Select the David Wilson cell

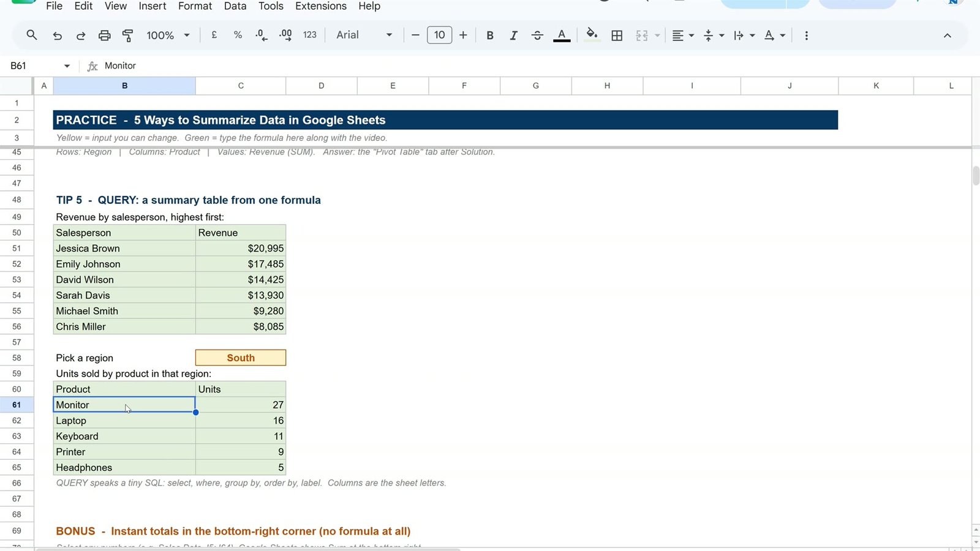tap(124, 279)
